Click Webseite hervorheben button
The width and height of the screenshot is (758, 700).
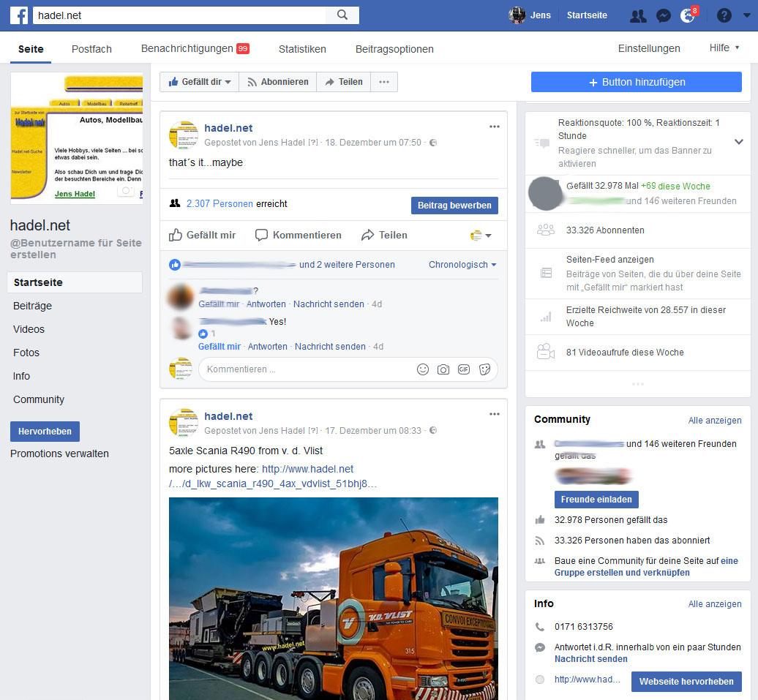click(686, 681)
